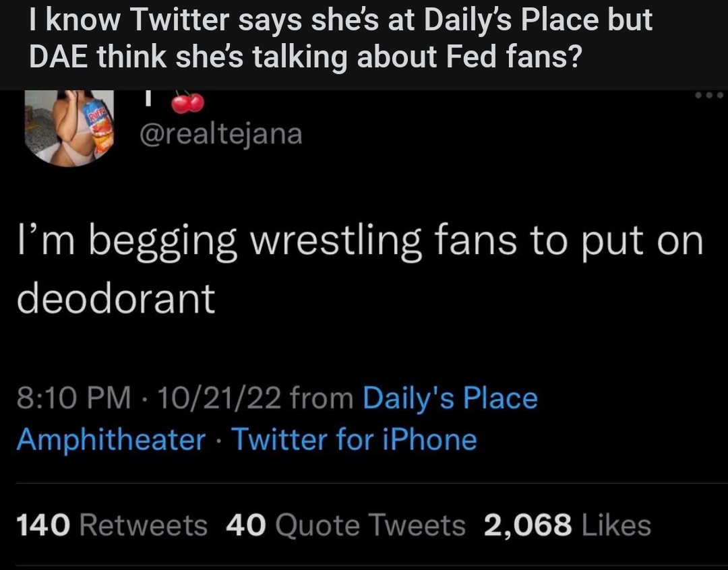This screenshot has height=570, width=728.
Task: Click the 8:10 PM timestamp
Action: tap(73, 398)
